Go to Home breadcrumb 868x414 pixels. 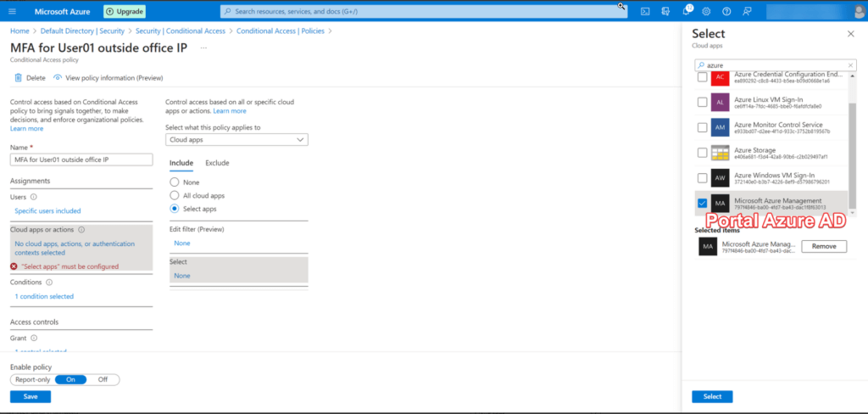(20, 31)
